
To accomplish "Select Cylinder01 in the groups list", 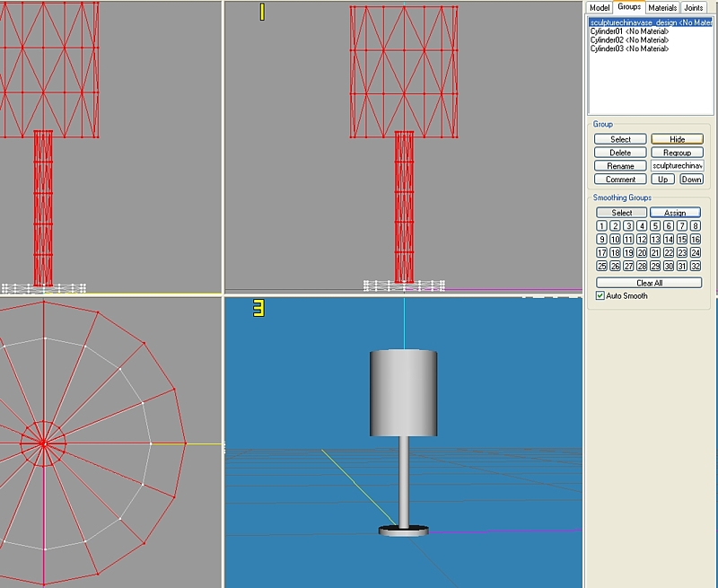I will 629,31.
